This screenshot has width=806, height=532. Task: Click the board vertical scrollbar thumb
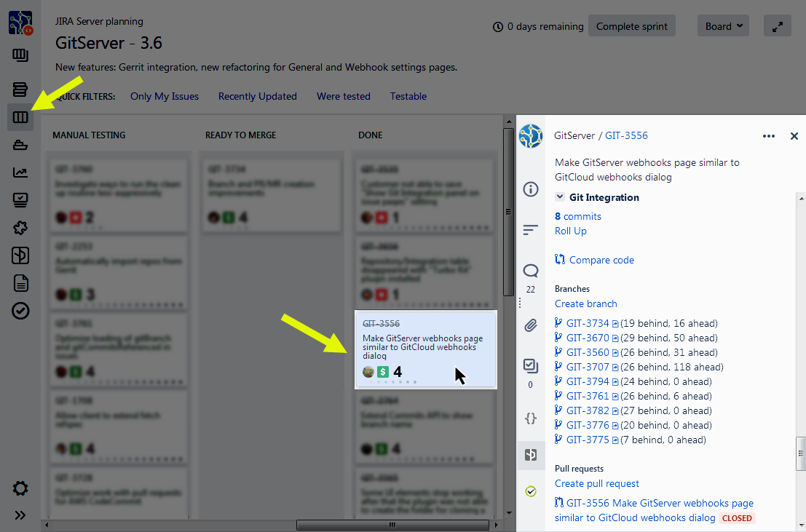click(x=508, y=212)
